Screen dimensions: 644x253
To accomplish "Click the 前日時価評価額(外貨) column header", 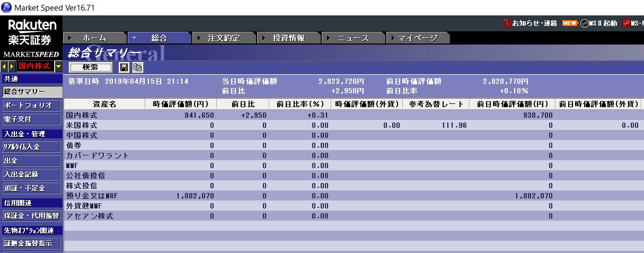I will (598, 104).
